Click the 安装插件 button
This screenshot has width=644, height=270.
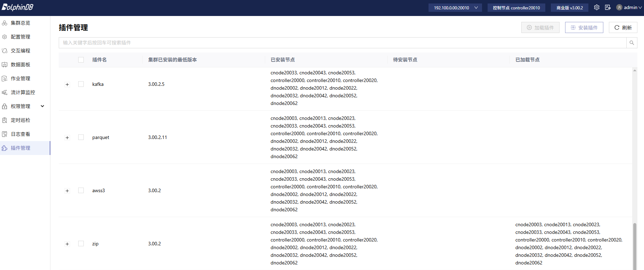pyautogui.click(x=584, y=27)
